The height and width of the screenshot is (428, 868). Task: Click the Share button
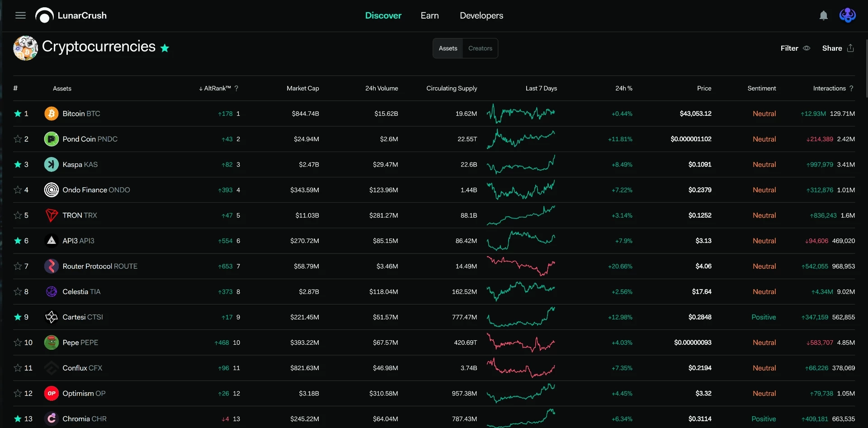838,48
